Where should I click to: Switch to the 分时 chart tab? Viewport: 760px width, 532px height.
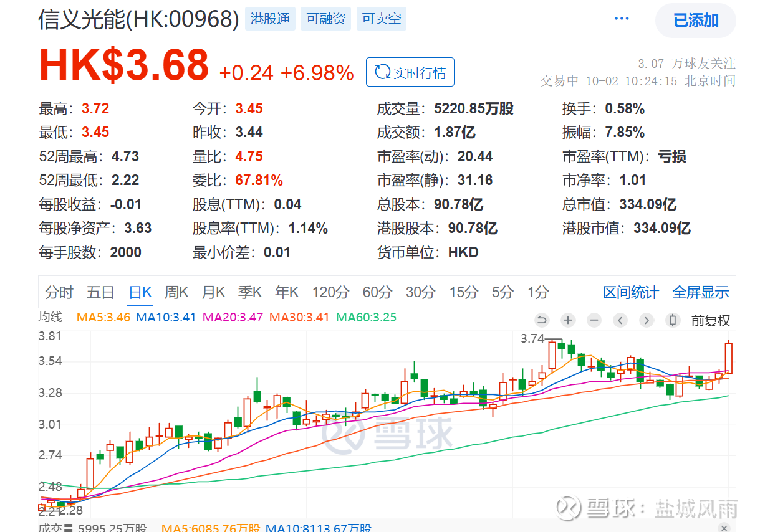[x=59, y=292]
